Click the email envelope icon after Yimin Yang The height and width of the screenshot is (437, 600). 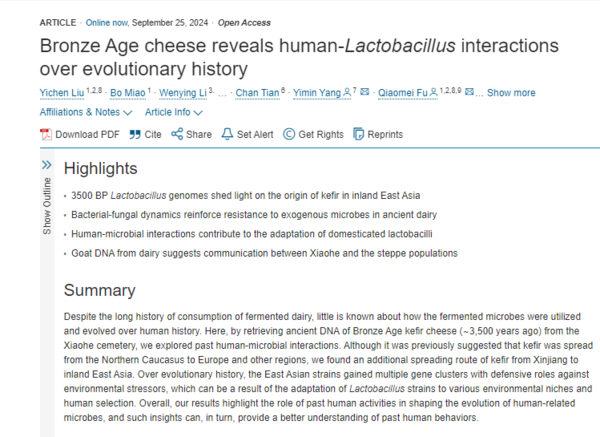pos(365,93)
